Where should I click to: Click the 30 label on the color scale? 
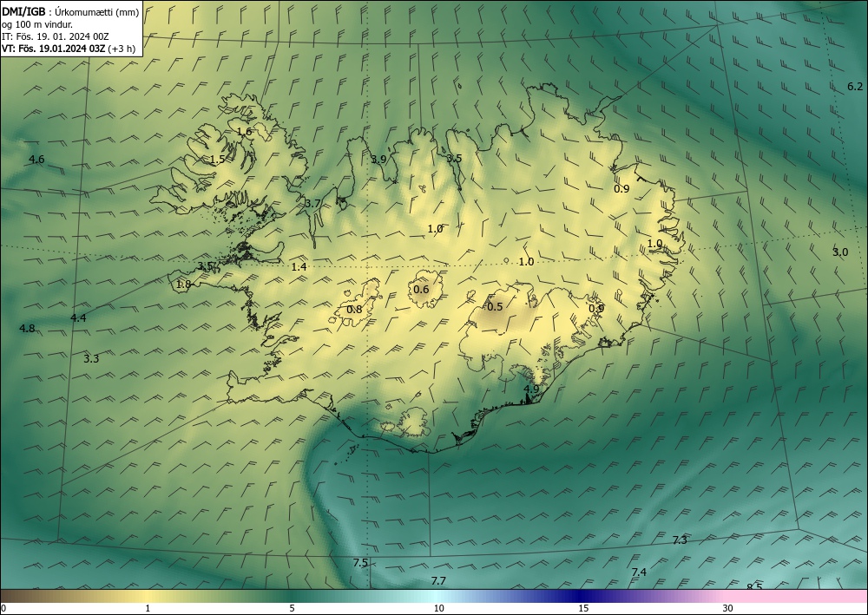(728, 608)
